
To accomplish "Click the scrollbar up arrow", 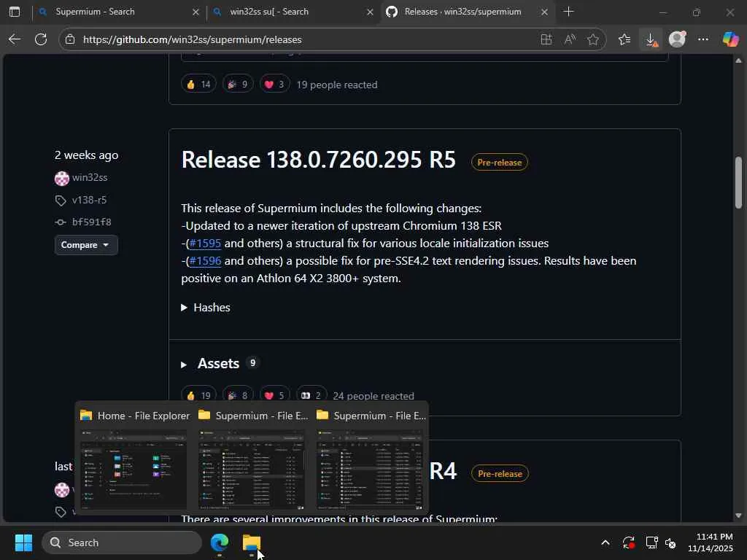I will coord(738,61).
